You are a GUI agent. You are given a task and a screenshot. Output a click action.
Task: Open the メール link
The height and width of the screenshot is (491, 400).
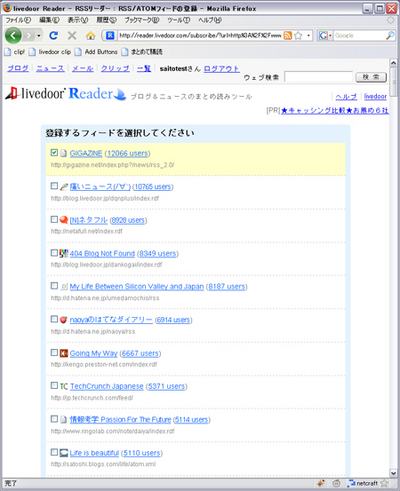(83, 68)
